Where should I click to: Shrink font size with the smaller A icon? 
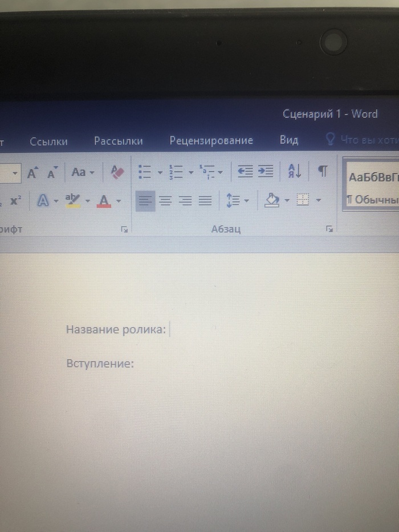pyautogui.click(x=52, y=173)
